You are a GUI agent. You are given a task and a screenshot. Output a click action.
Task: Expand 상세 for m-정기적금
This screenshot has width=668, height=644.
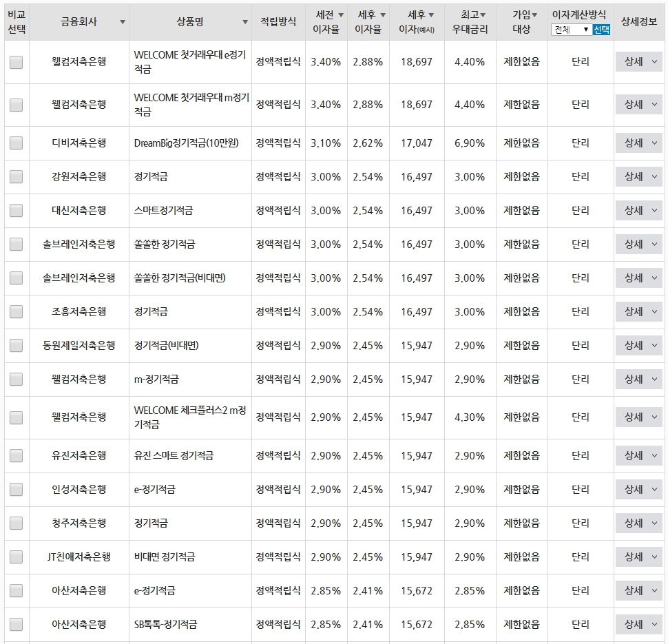[638, 379]
